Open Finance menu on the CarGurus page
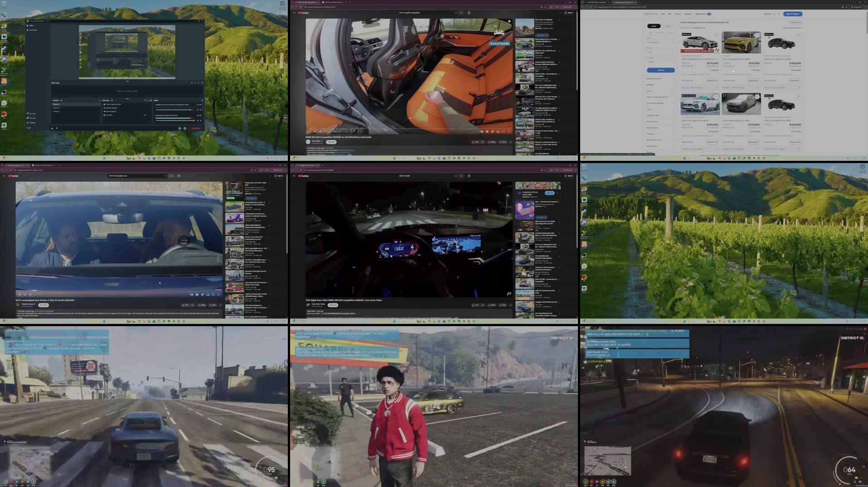This screenshot has height=487, width=868. (678, 14)
